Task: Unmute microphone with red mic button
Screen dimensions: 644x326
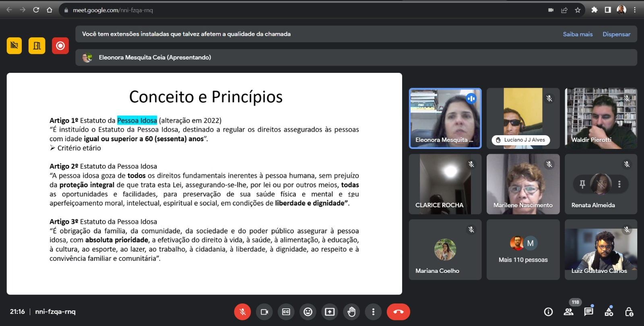Action: [x=242, y=312]
